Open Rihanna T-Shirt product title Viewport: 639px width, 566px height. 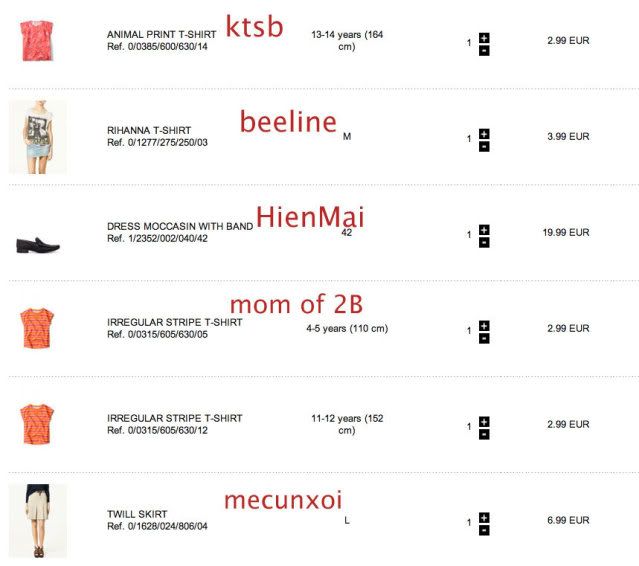pos(148,131)
